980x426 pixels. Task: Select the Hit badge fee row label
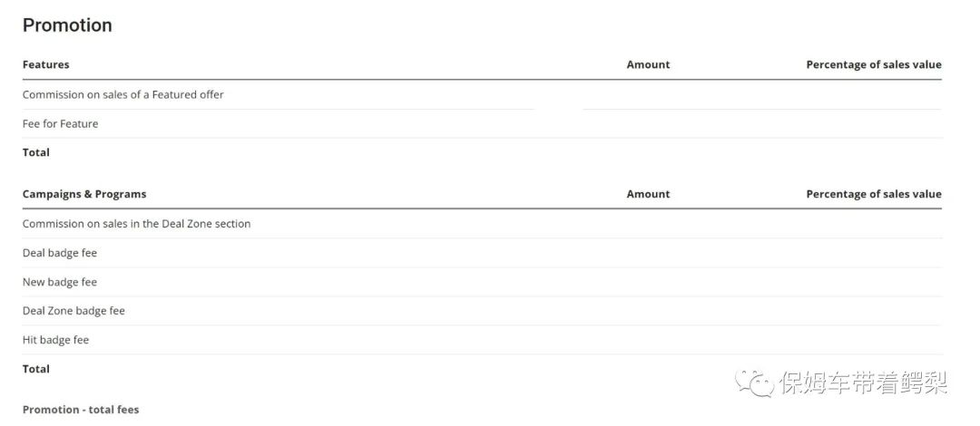[x=56, y=340]
